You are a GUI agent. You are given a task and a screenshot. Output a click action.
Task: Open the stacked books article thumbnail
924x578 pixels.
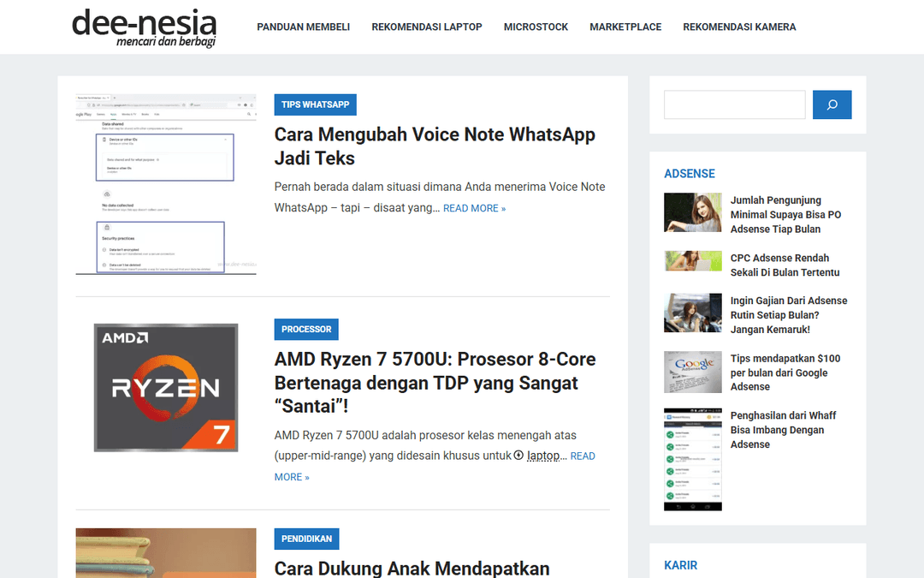point(166,553)
